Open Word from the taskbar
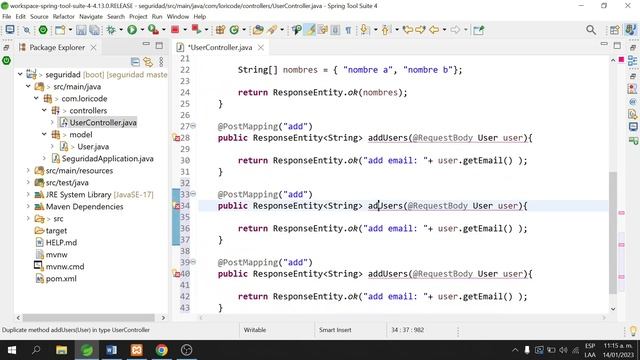Image resolution: width=640 pixels, height=360 pixels. 111,350
